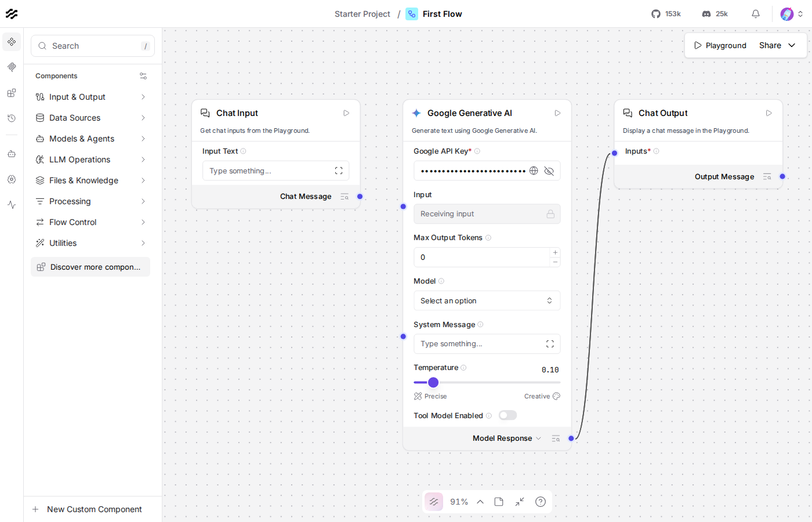Viewport: 812px width, 522px height.
Task: Open the zoom options chevron next to 91%
Action: pos(480,502)
